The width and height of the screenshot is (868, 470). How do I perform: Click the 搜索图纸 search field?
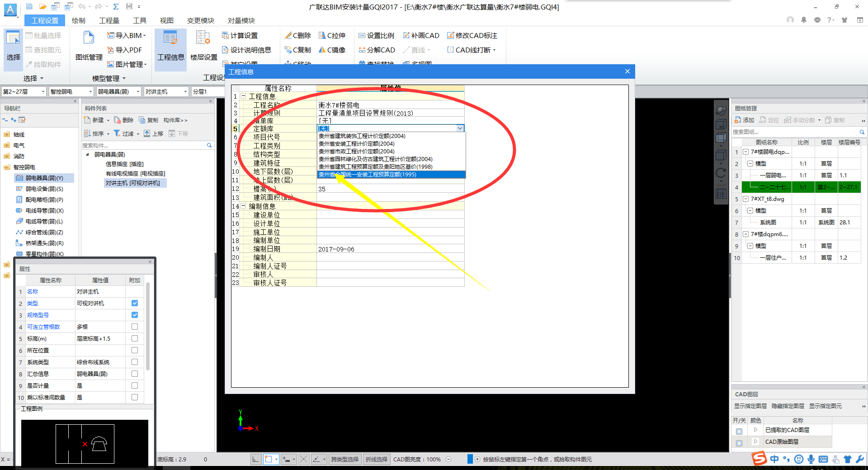[x=796, y=132]
